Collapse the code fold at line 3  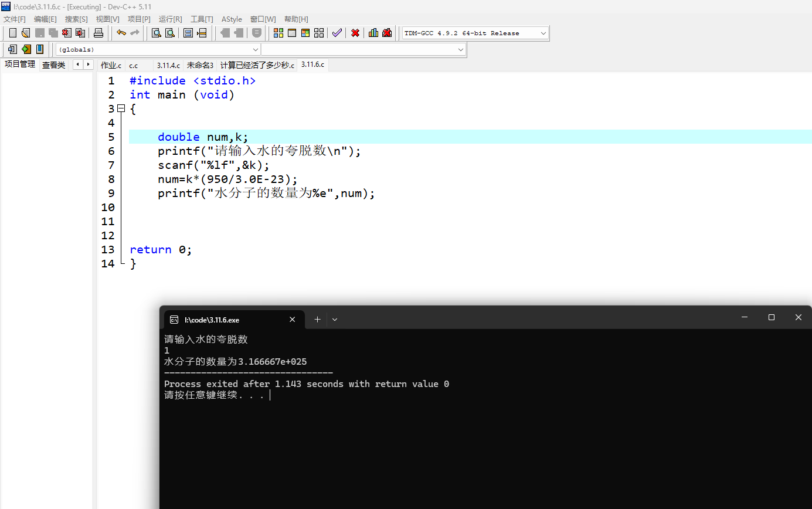point(121,108)
